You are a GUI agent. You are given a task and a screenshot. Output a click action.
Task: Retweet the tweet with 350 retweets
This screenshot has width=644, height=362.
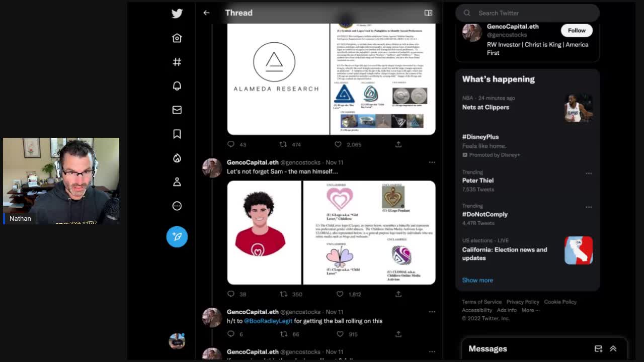[283, 294]
